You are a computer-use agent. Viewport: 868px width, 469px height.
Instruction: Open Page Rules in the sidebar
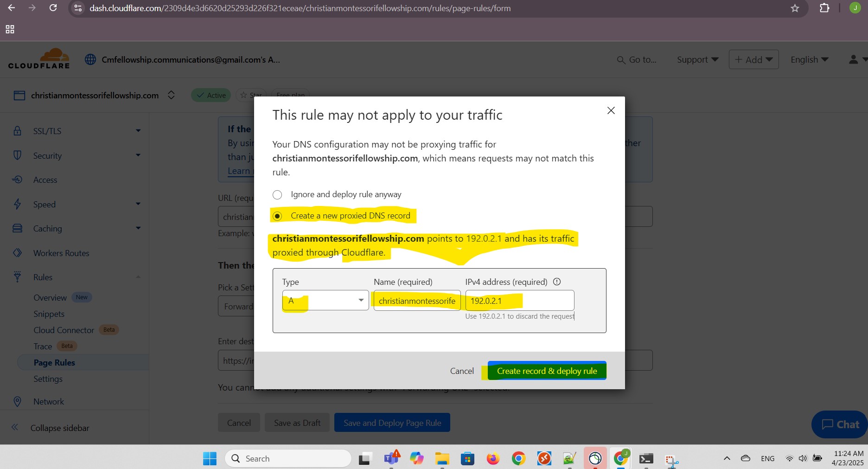click(x=54, y=362)
